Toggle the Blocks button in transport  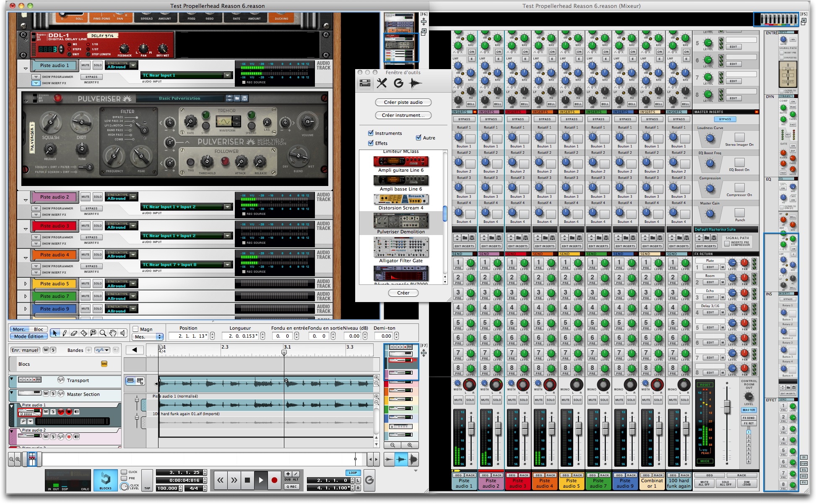click(105, 480)
